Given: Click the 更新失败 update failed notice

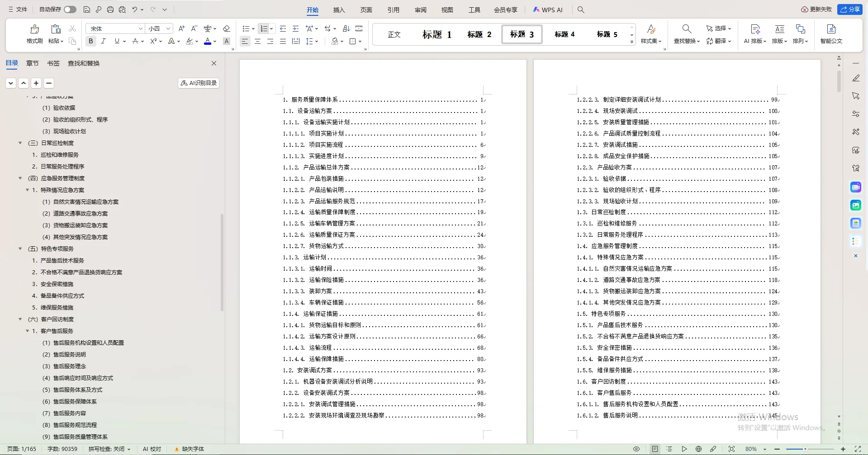Looking at the screenshot, I should pos(817,9).
